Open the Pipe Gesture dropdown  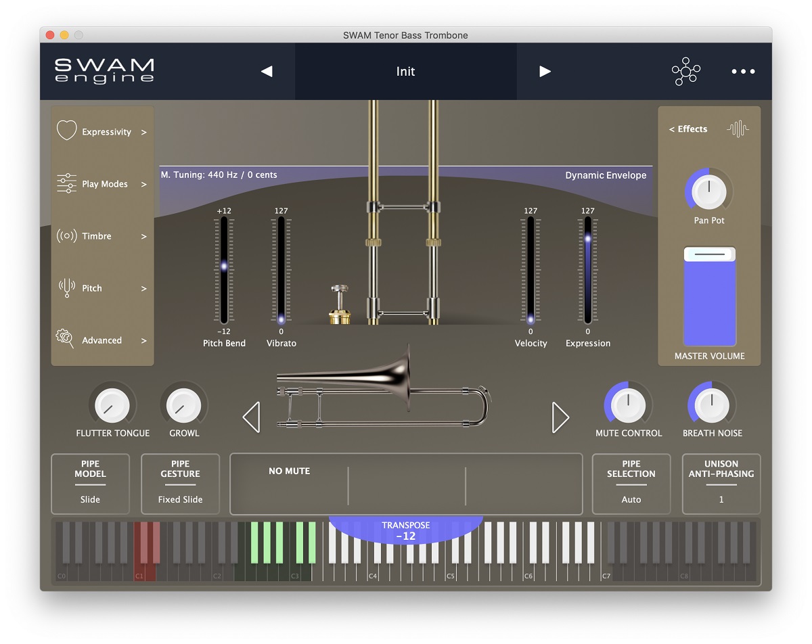click(180, 484)
